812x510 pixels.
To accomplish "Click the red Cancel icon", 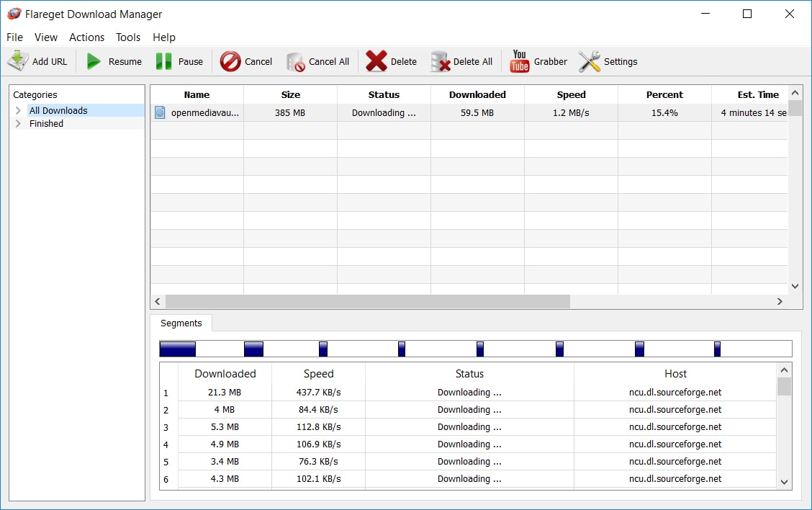I will pos(230,61).
